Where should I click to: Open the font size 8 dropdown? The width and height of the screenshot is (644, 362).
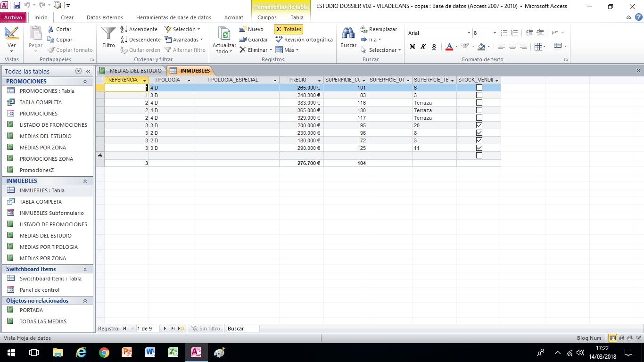(495, 33)
